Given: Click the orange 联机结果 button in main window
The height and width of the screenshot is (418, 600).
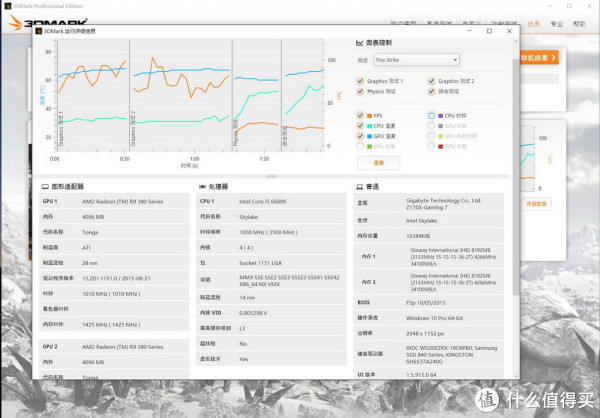Looking at the screenshot, I should point(539,58).
